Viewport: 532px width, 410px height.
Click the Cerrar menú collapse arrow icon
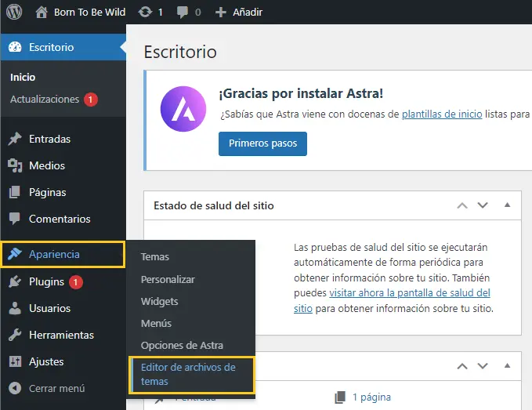click(15, 388)
